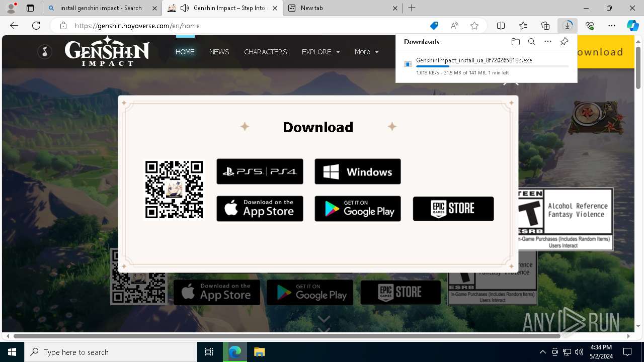Open the Windows Start menu
Viewport: 644px width, 362px height.
tap(12, 352)
